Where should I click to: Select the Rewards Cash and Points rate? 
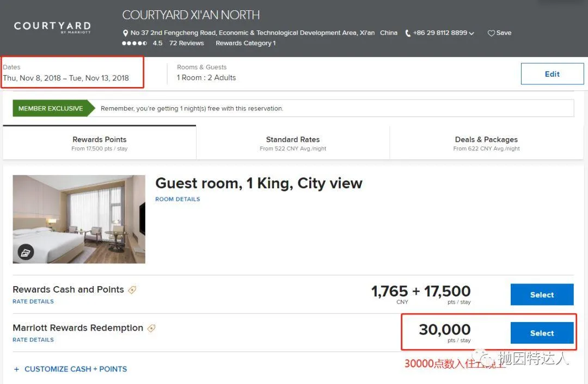click(542, 295)
